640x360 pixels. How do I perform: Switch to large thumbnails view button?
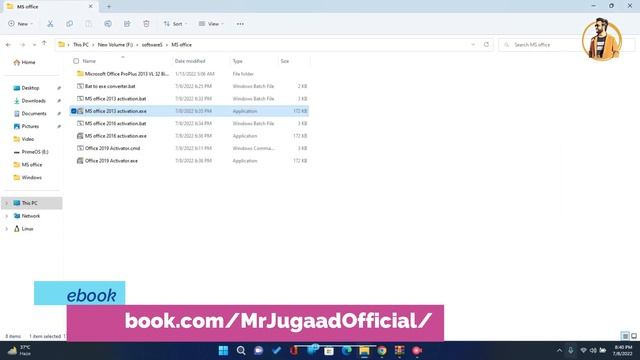coord(634,336)
